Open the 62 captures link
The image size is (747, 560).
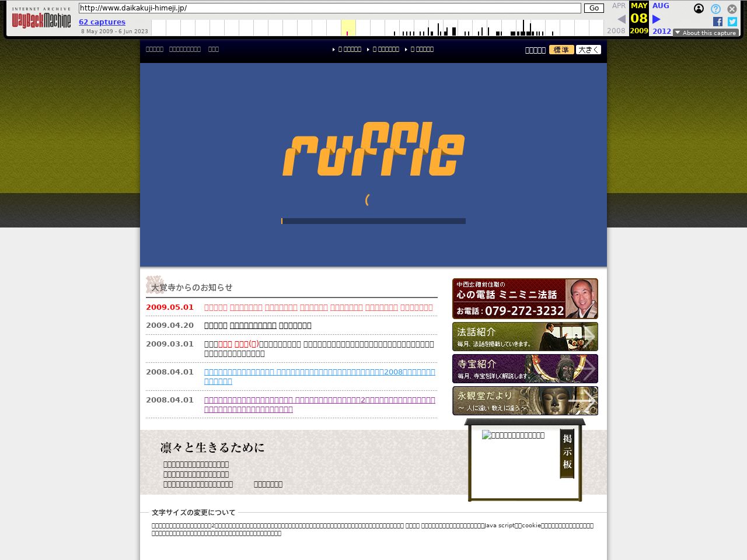pos(102,22)
